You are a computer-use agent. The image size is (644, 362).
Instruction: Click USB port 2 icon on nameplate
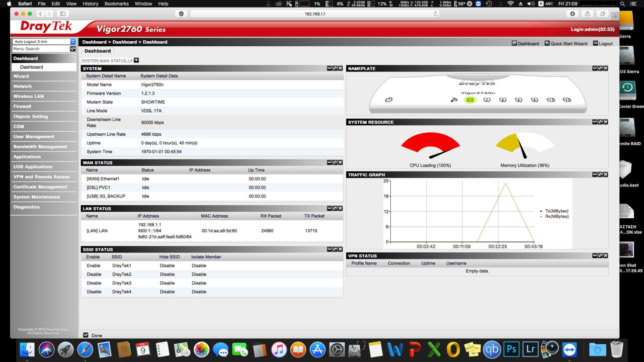567,100
